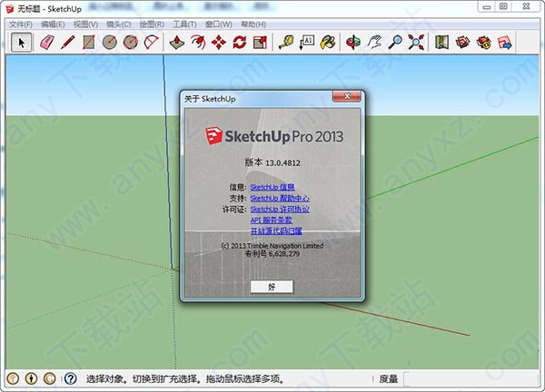Open the 视图(V) menu
The width and height of the screenshot is (545, 392).
85,24
